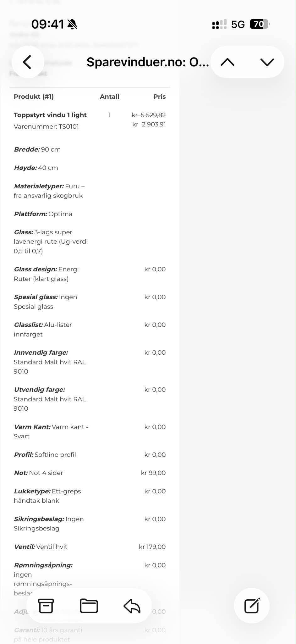The height and width of the screenshot is (644, 296).
Task: Compose new message with pencil icon
Action: (x=252, y=605)
